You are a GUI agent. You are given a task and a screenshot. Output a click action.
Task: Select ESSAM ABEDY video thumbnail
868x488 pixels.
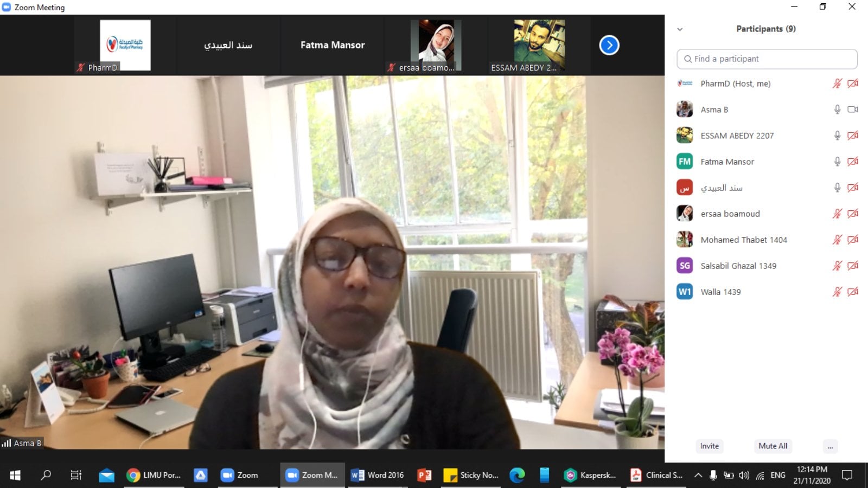tap(539, 46)
